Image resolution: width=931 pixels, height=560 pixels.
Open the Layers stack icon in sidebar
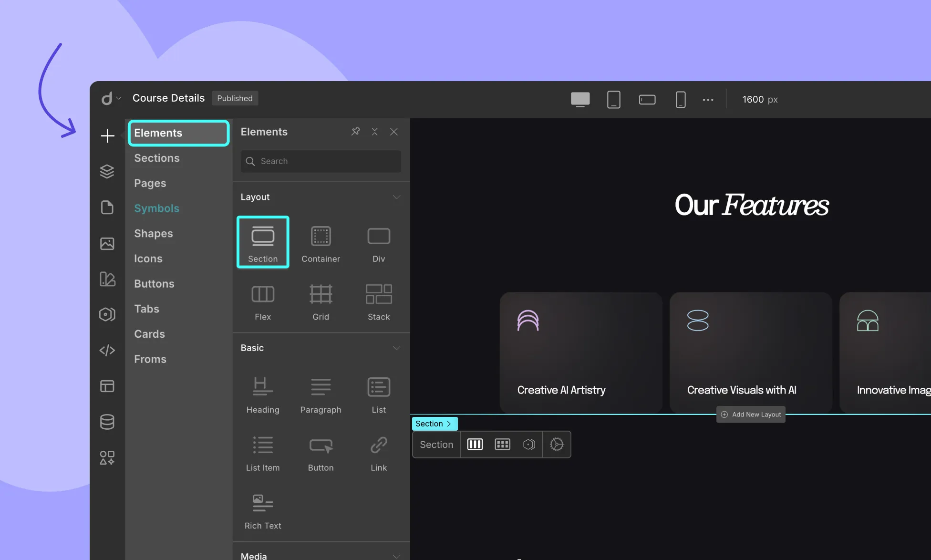107,171
